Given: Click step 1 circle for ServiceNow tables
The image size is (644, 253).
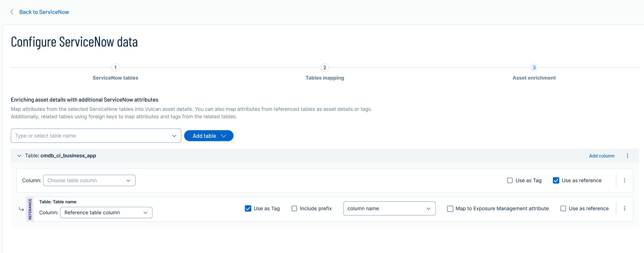Looking at the screenshot, I should (115, 67).
